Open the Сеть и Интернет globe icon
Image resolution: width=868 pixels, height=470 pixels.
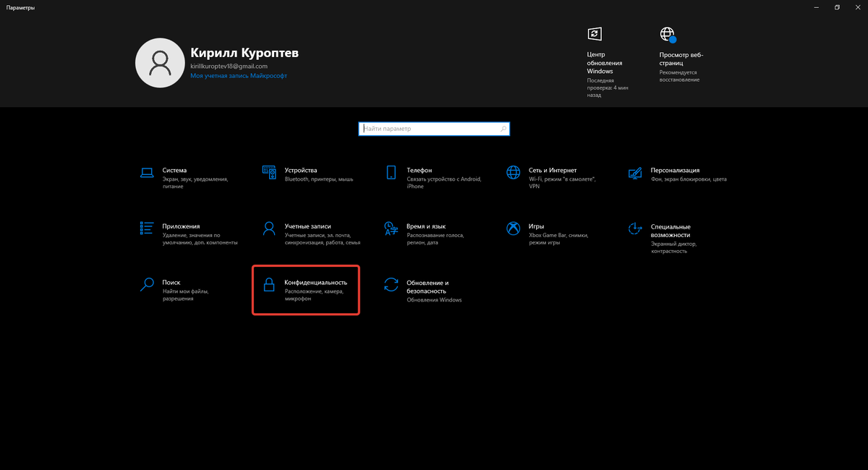click(514, 172)
